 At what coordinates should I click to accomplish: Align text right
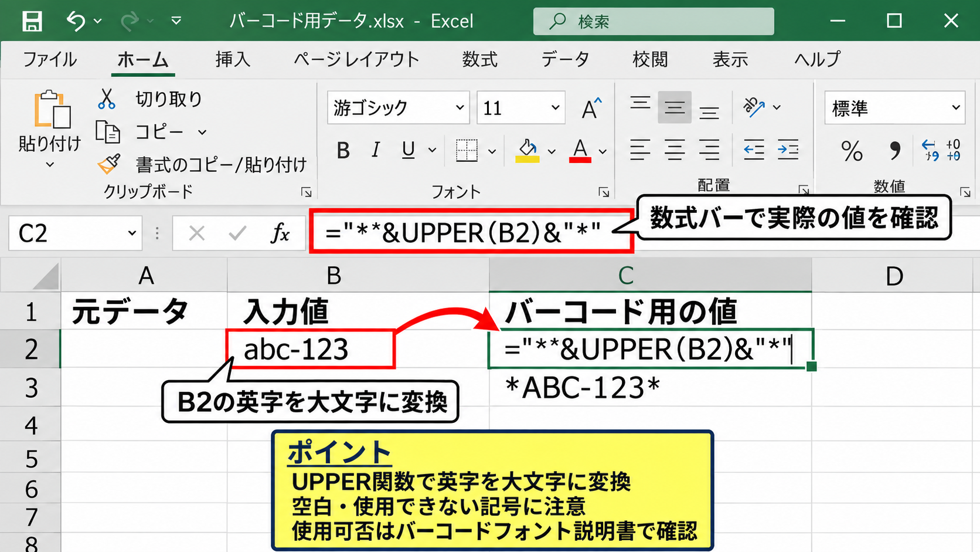tap(709, 150)
